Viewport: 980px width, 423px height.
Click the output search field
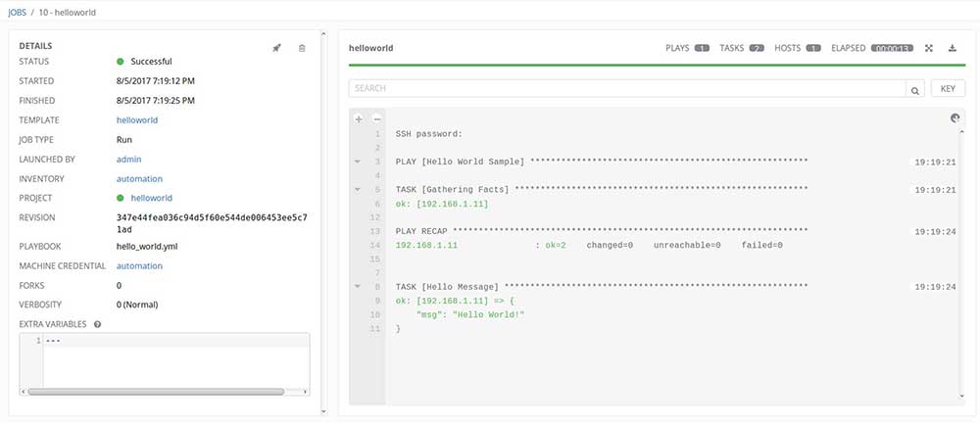[x=627, y=88]
